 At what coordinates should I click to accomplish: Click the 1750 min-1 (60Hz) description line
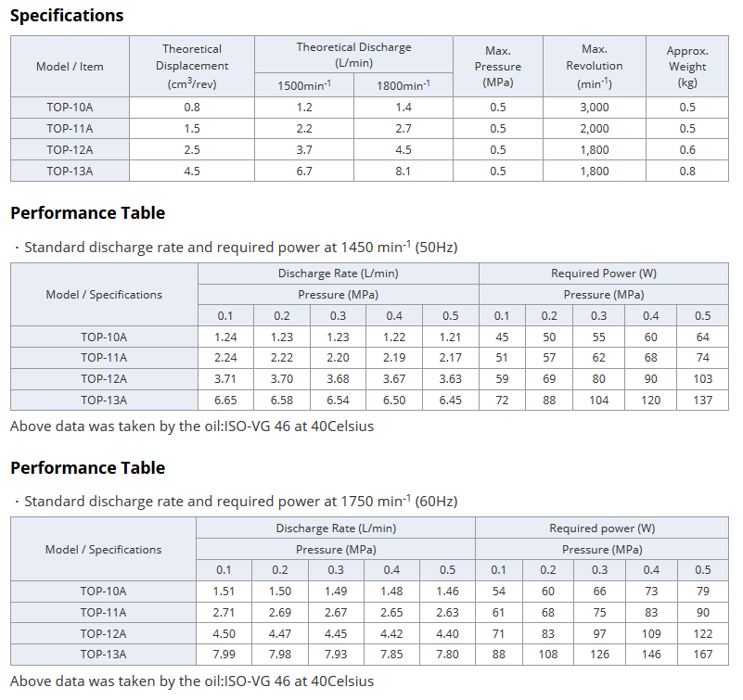tap(236, 501)
